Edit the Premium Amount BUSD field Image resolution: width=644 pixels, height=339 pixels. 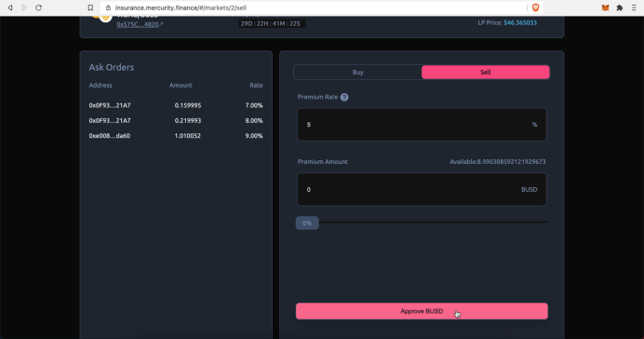[422, 189]
